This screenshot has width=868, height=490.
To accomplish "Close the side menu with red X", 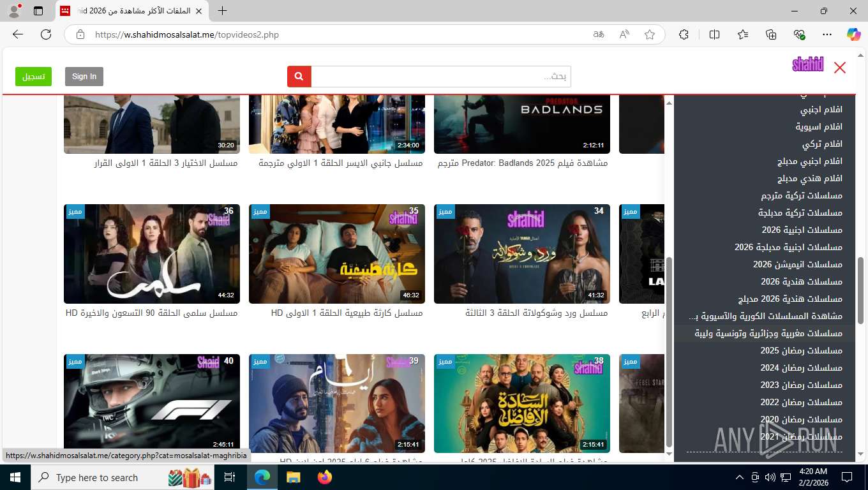I will (840, 68).
